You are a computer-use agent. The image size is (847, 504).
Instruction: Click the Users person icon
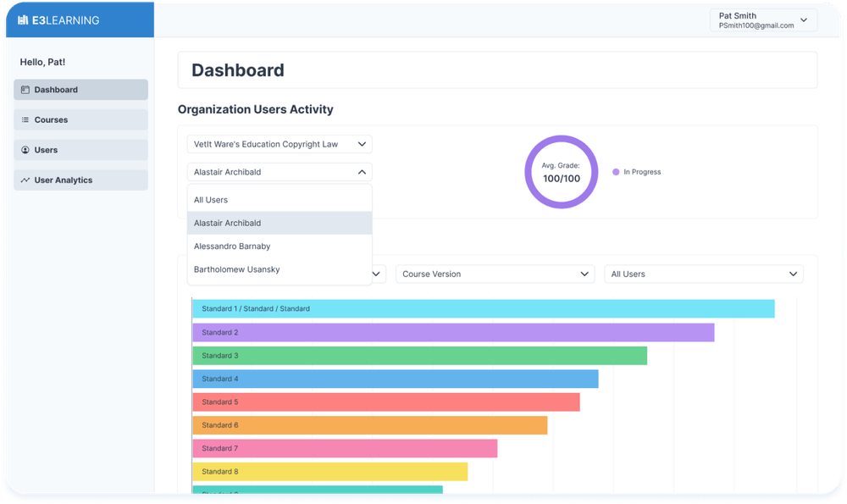click(25, 150)
